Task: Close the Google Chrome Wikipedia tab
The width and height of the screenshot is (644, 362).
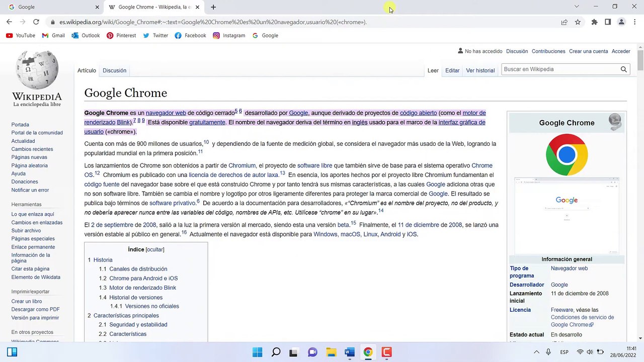Action: [197, 7]
